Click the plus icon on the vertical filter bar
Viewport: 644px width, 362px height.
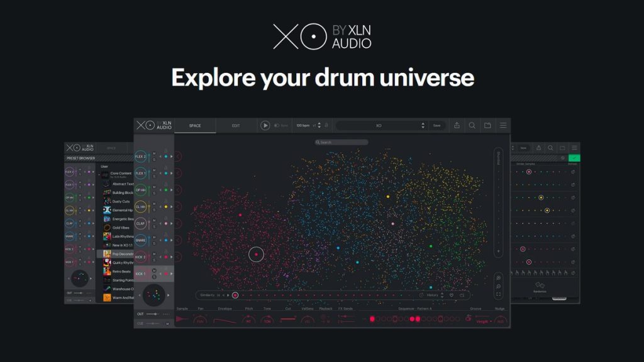click(x=498, y=251)
